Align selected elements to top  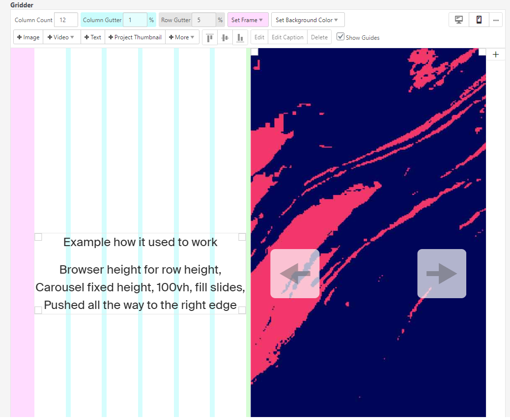tap(210, 37)
